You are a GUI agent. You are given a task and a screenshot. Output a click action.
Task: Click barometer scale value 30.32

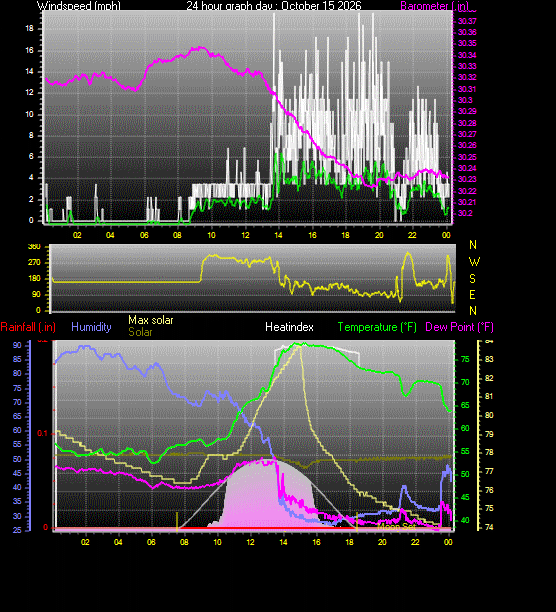tap(467, 77)
